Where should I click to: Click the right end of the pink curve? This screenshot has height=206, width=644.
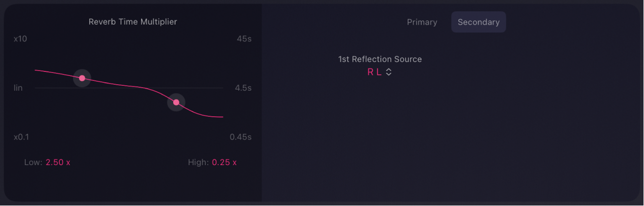(x=222, y=117)
